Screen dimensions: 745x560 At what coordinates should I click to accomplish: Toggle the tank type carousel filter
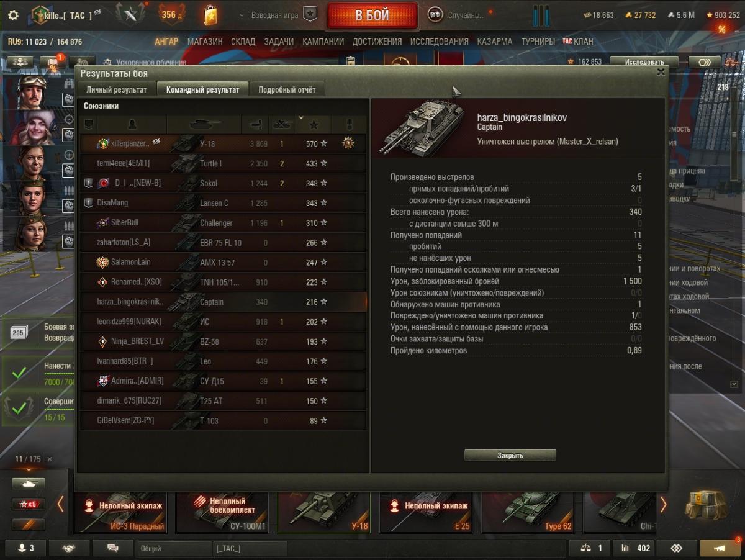pos(28,483)
